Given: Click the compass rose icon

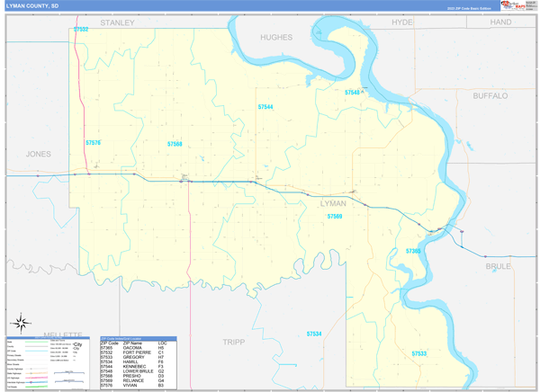Looking at the screenshot, I should 20,322.
